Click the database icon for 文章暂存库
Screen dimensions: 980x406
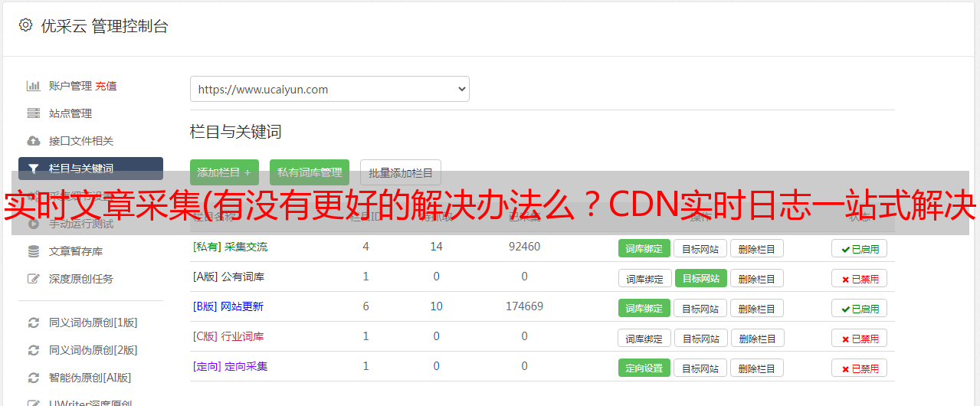33,251
